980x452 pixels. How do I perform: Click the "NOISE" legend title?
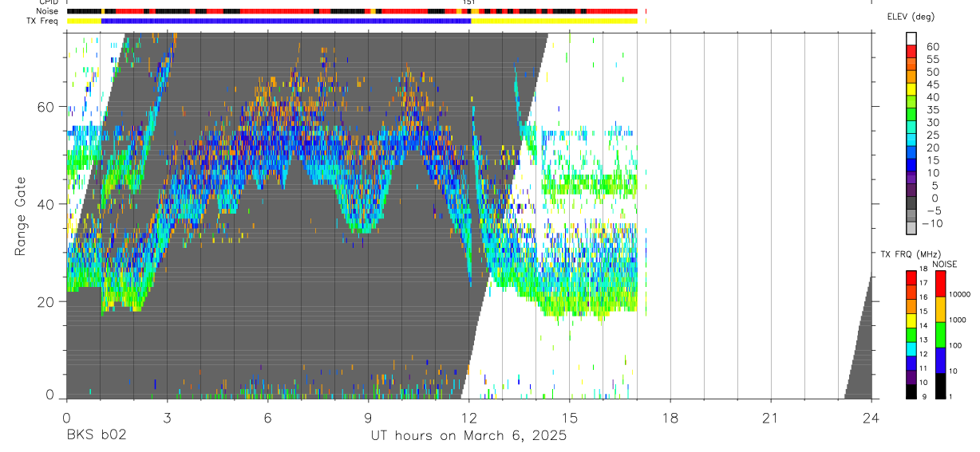click(945, 264)
